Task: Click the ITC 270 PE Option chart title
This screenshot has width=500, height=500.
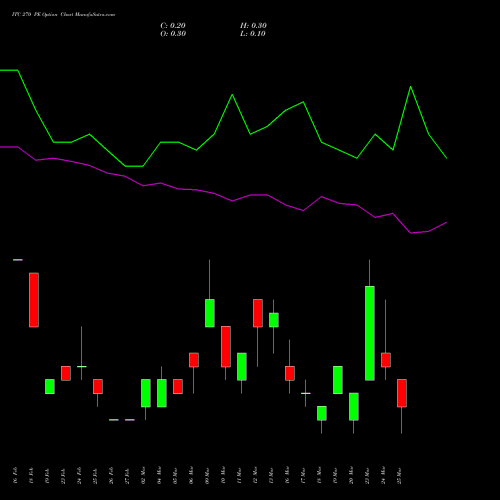Action: click(x=63, y=15)
